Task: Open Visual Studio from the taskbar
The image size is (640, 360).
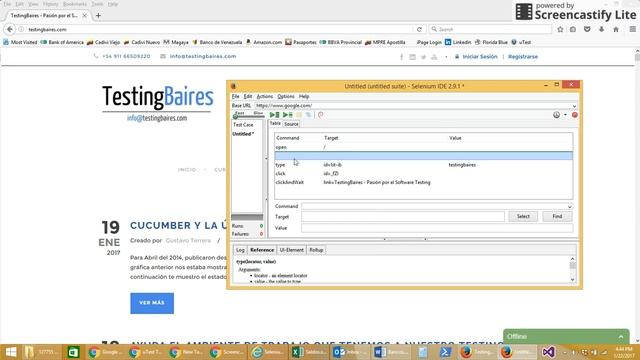Action: click(x=548, y=352)
